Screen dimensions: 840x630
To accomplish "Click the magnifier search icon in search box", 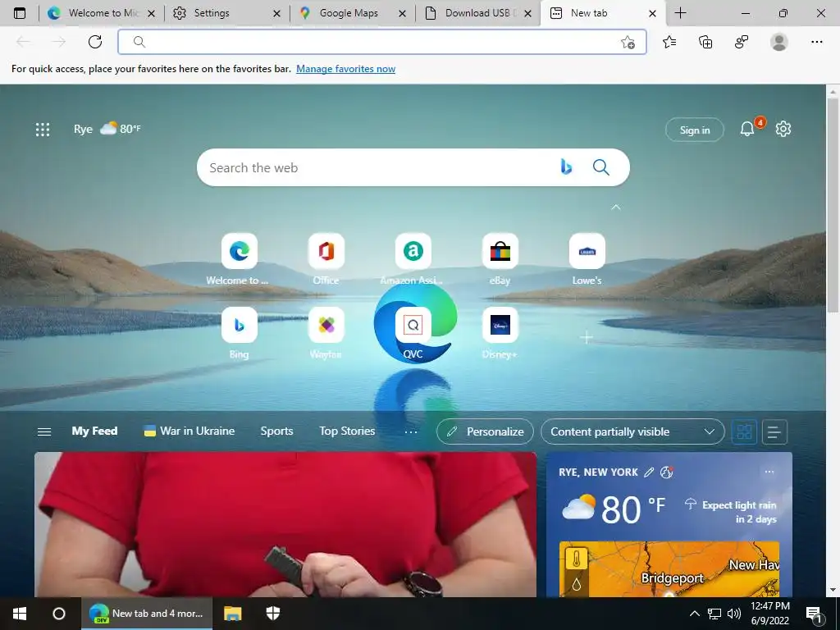I will coord(601,167).
